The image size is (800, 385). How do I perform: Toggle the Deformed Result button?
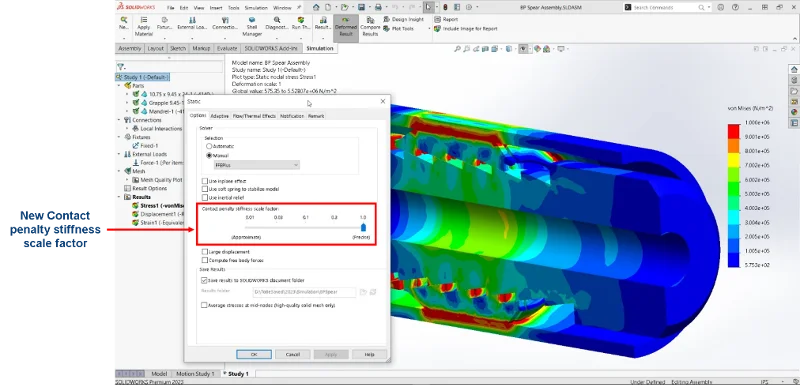[x=346, y=27]
